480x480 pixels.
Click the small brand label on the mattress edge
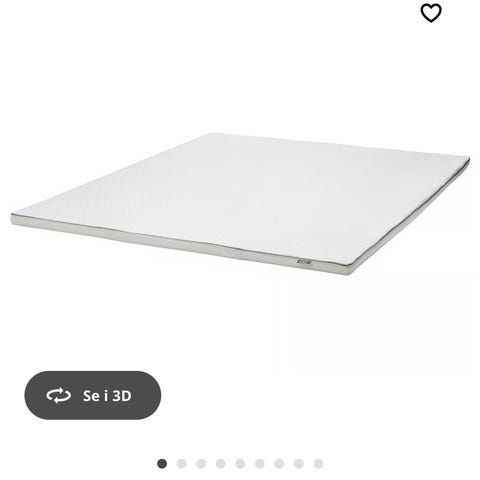coord(304,262)
